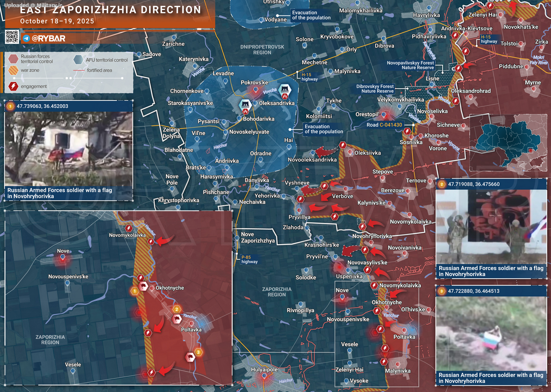The width and height of the screenshot is (551, 392).
Task: Click the war zone hatched swatch in legend
Action: pos(13,70)
